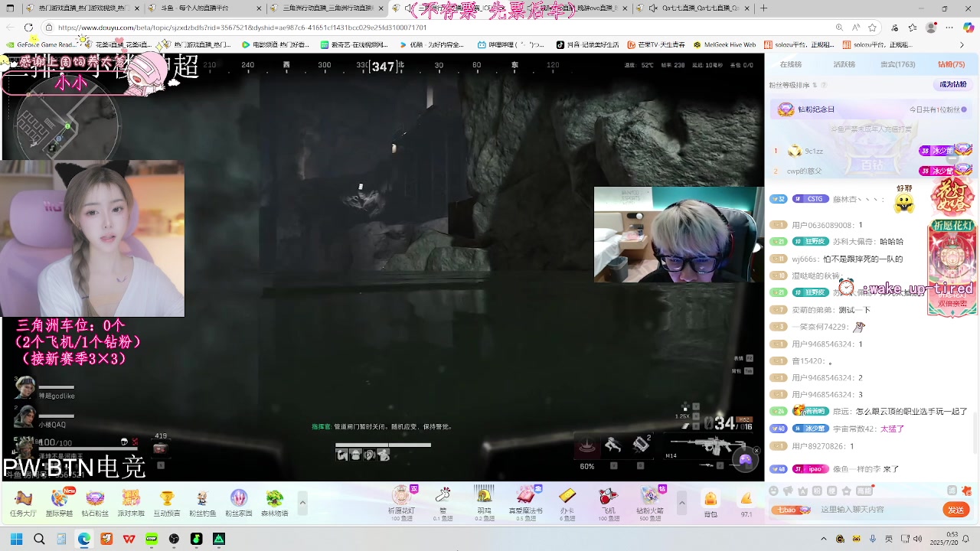Open OBS Studio from taskbar
The width and height of the screenshot is (980, 551).
tap(174, 539)
